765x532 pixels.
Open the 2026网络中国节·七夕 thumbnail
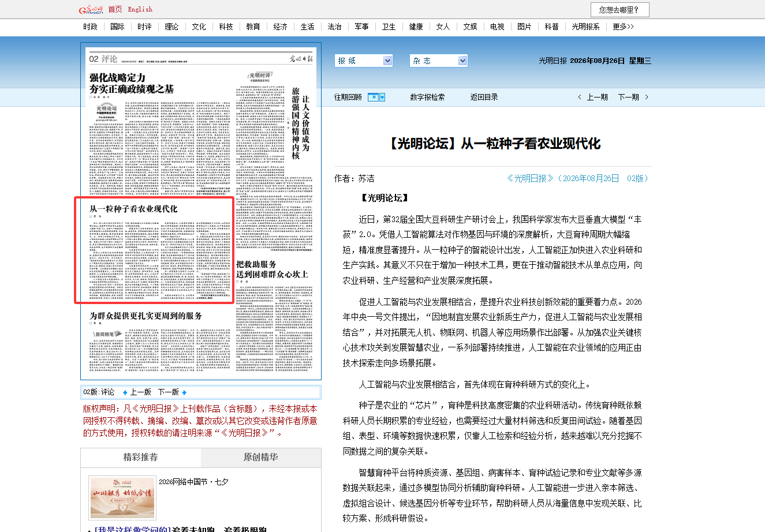(122, 498)
